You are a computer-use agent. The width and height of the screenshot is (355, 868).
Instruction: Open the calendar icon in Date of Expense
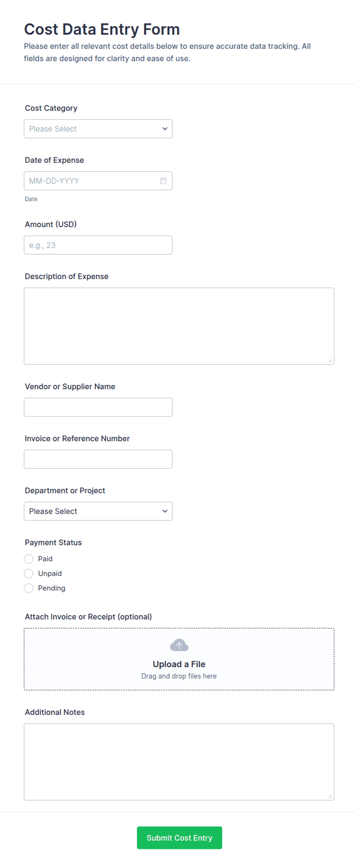tap(163, 181)
